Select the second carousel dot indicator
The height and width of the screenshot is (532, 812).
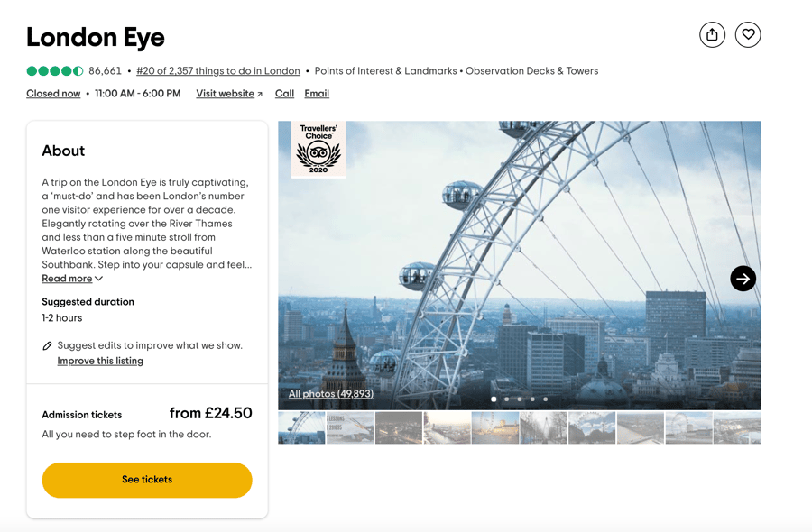coord(506,399)
